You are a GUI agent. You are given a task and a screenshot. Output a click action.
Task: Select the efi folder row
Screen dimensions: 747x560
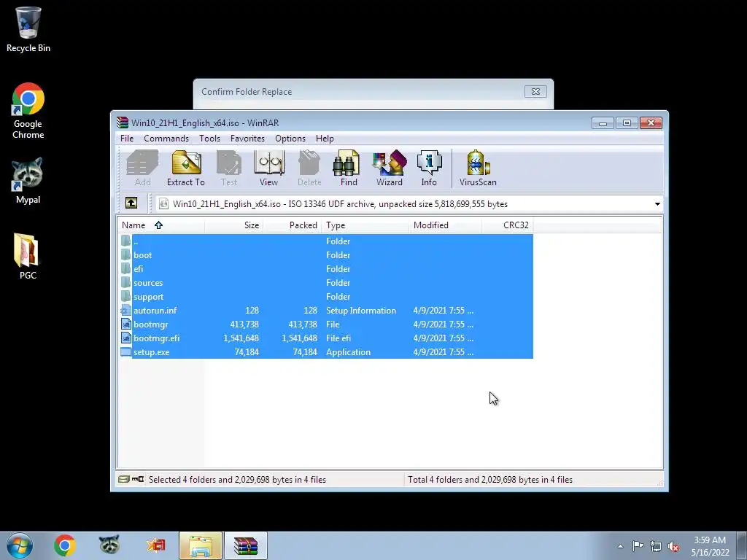click(x=326, y=268)
